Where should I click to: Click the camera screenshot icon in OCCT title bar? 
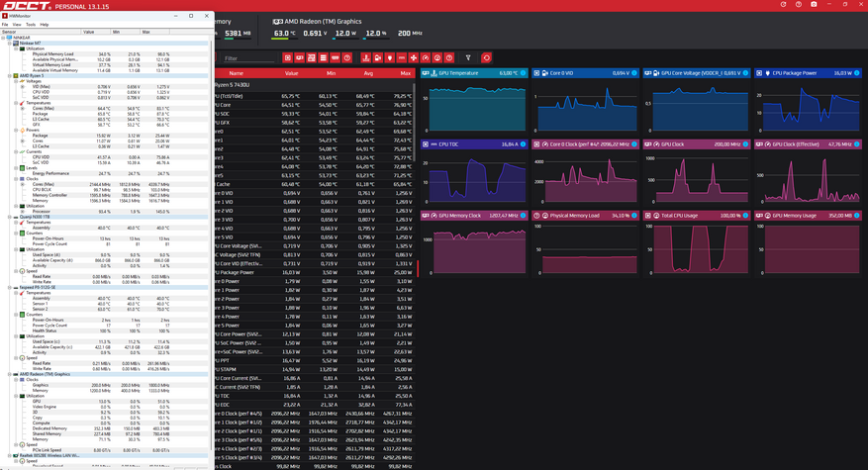click(815, 5)
